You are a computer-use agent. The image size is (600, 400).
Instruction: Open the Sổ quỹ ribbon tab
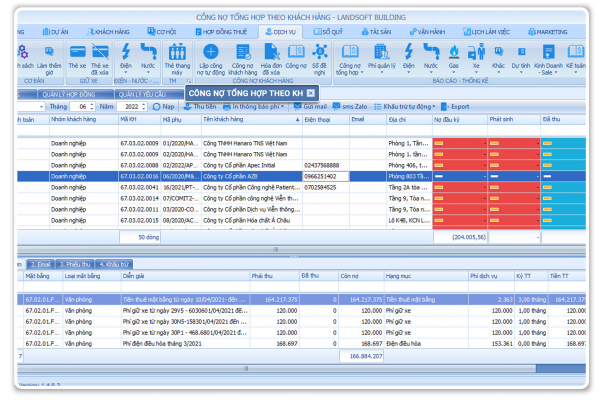pyautogui.click(x=324, y=32)
